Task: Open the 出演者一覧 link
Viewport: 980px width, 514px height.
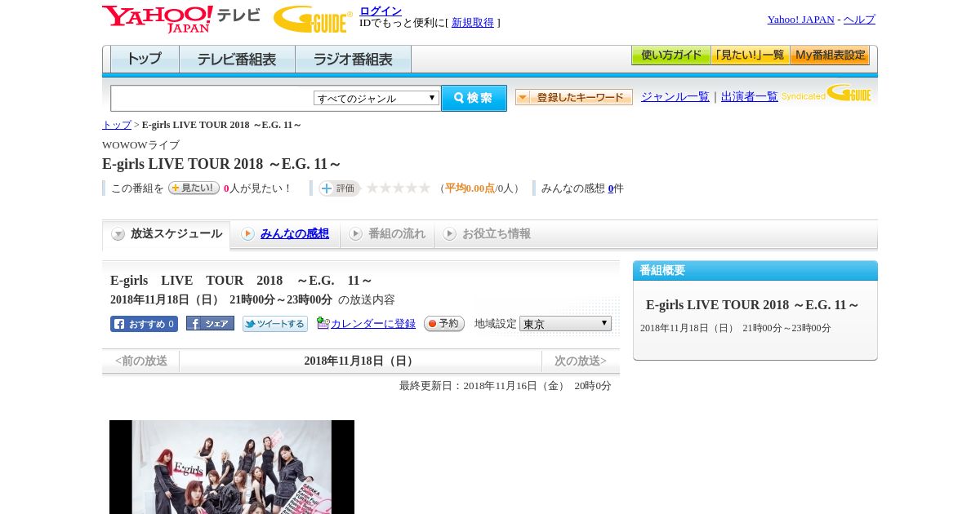Action: [750, 97]
